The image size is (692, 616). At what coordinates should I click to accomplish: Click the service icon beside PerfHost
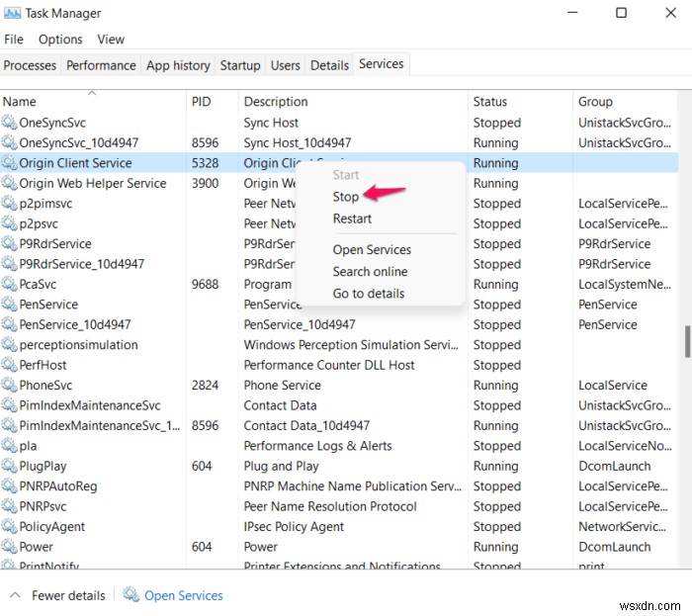click(x=9, y=365)
